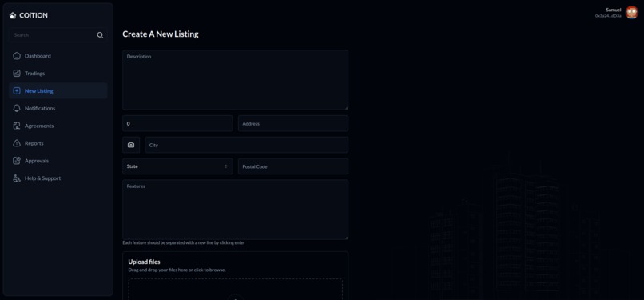The height and width of the screenshot is (300, 644).
Task: Click the wallet address 0x3a24 text
Action: pyautogui.click(x=608, y=16)
